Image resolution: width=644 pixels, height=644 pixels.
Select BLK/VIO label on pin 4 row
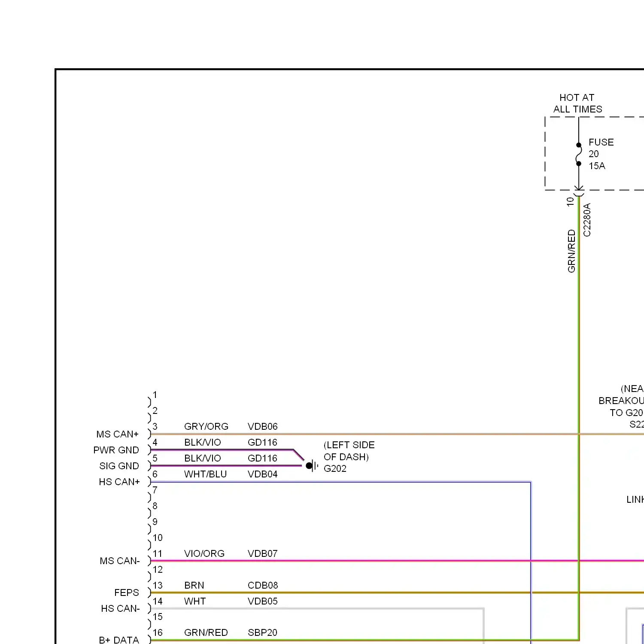click(203, 442)
